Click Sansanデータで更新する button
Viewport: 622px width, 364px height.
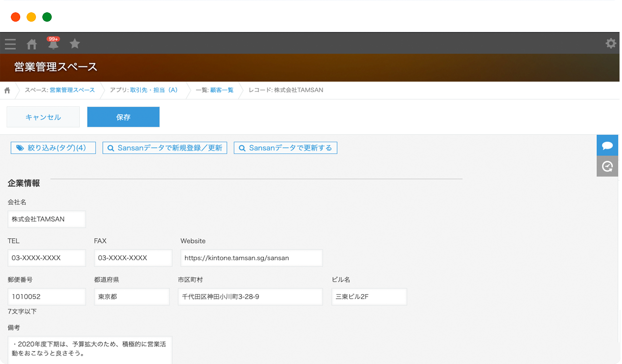[285, 148]
